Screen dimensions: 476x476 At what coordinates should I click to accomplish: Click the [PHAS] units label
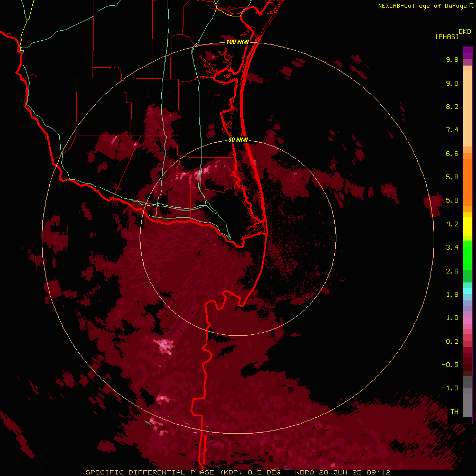pyautogui.click(x=447, y=37)
